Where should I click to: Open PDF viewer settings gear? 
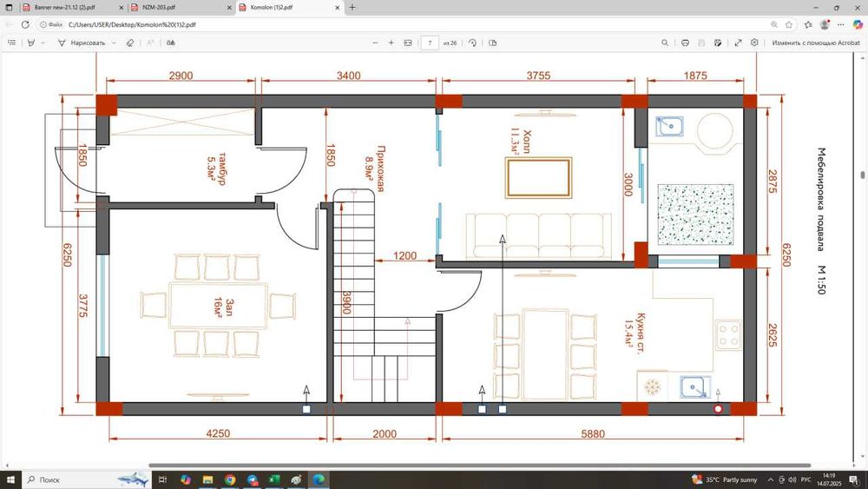coord(754,43)
